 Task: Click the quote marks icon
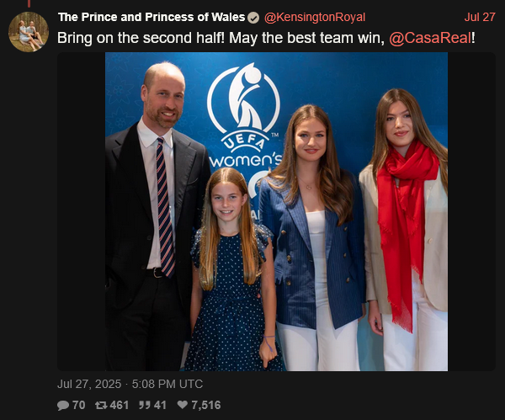[144, 405]
